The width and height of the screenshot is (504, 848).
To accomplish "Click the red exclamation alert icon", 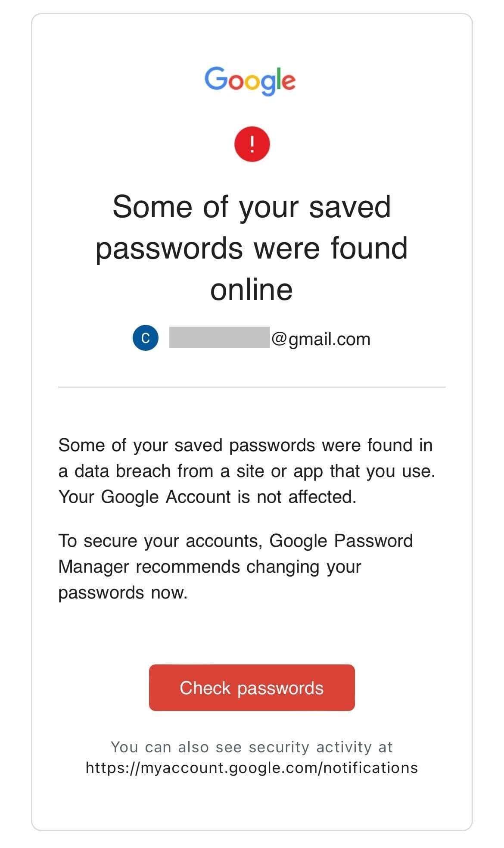I will coord(252,144).
